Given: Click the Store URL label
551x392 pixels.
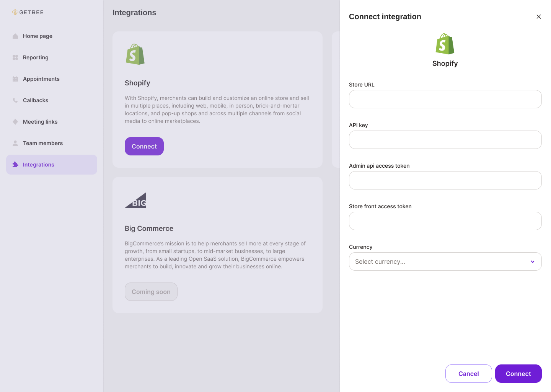Looking at the screenshot, I should coord(362,85).
